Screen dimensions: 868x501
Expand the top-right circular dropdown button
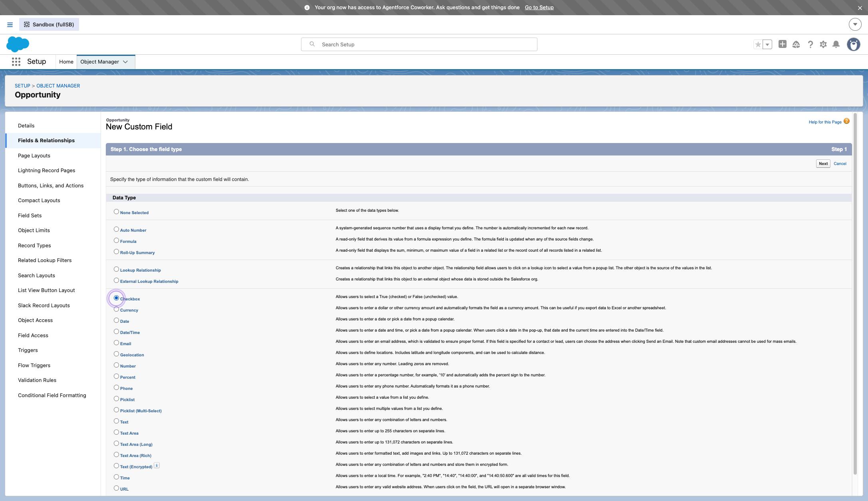[x=855, y=24]
